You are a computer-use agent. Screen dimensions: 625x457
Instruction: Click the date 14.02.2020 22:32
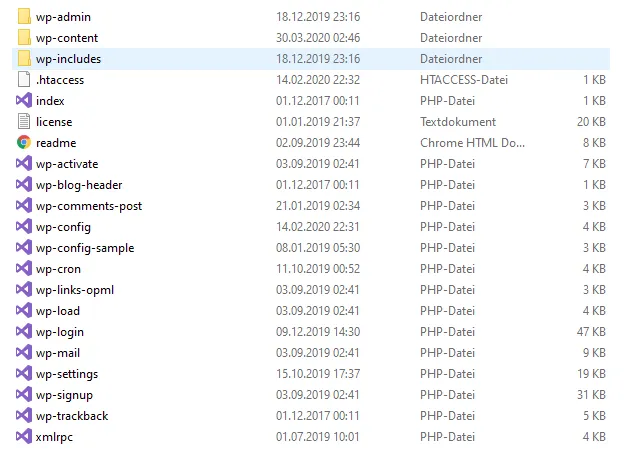[x=318, y=80]
